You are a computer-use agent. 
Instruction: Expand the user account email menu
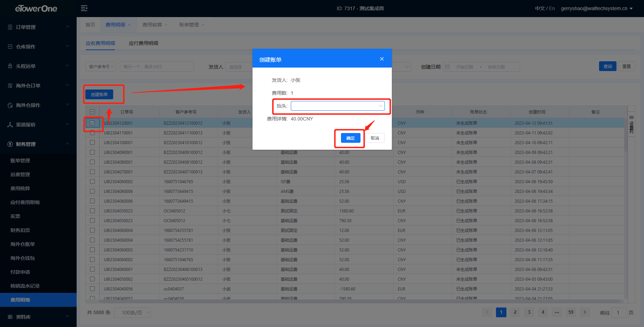(597, 8)
